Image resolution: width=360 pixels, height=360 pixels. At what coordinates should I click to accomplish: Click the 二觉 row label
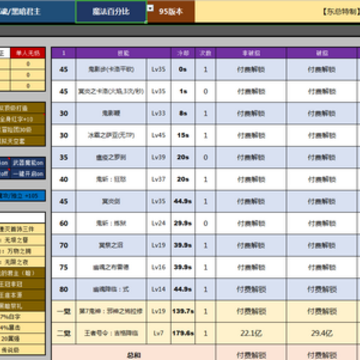63,333
